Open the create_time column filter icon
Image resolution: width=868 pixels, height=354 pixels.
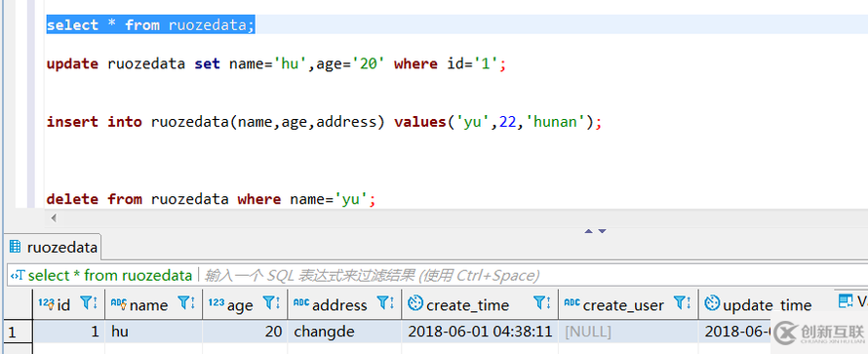click(x=542, y=303)
